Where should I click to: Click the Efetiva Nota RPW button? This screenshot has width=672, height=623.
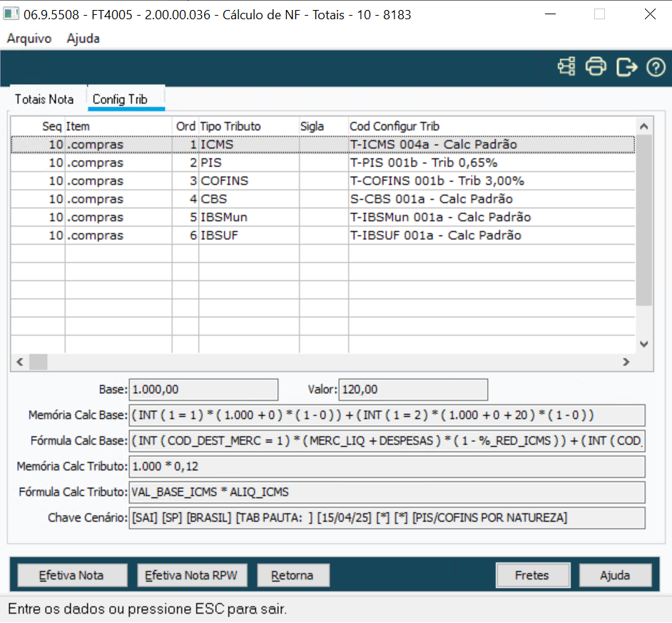[192, 575]
